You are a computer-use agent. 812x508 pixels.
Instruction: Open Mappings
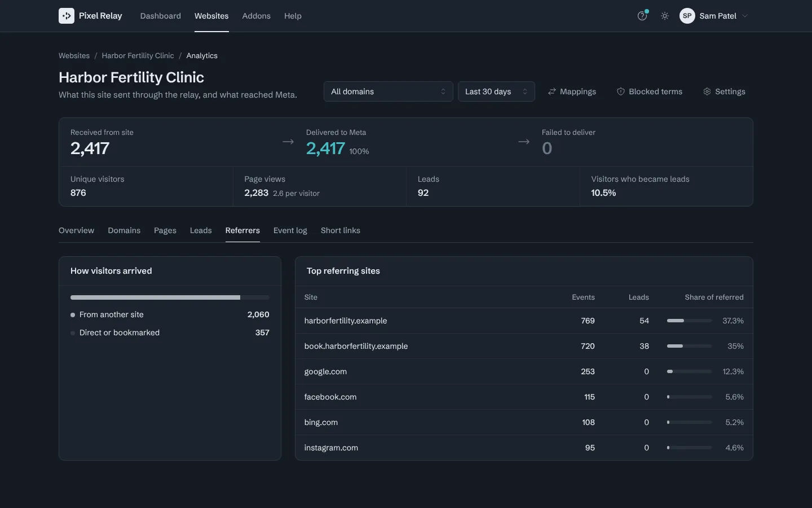pyautogui.click(x=572, y=91)
